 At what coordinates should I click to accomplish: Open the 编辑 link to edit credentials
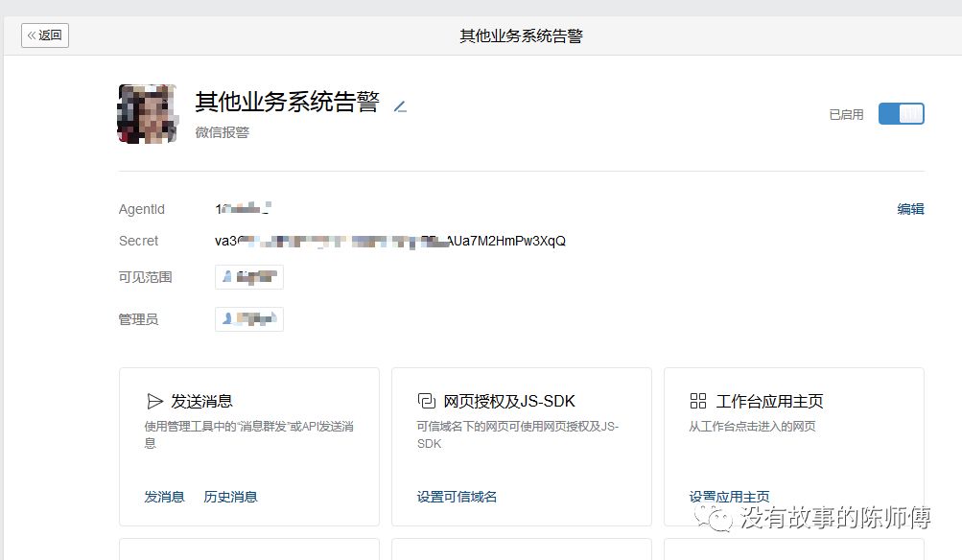click(x=909, y=209)
